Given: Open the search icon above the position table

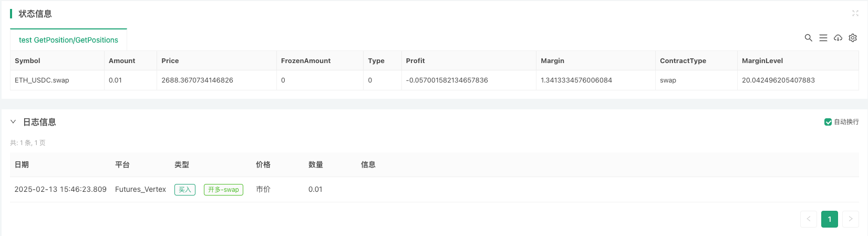Looking at the screenshot, I should 809,38.
